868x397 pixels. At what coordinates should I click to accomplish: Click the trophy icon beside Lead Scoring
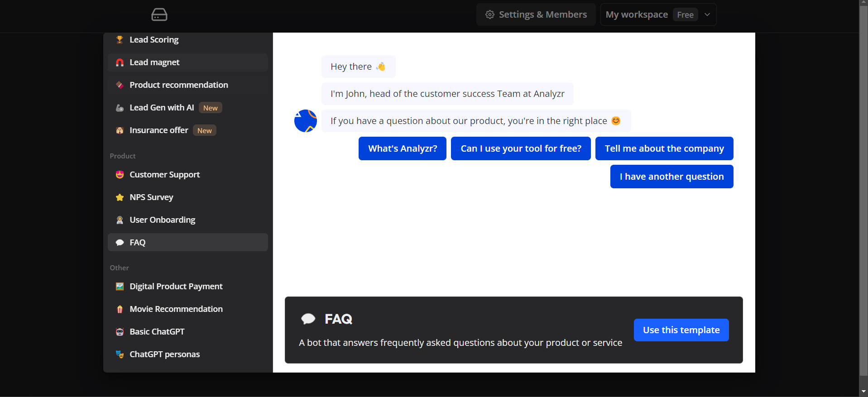[x=120, y=40]
